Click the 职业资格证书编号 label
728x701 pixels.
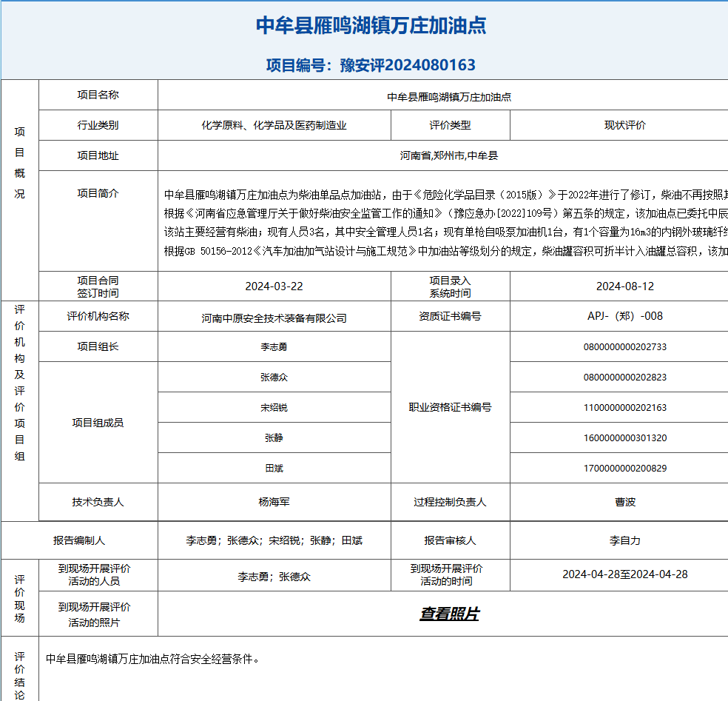coord(450,407)
